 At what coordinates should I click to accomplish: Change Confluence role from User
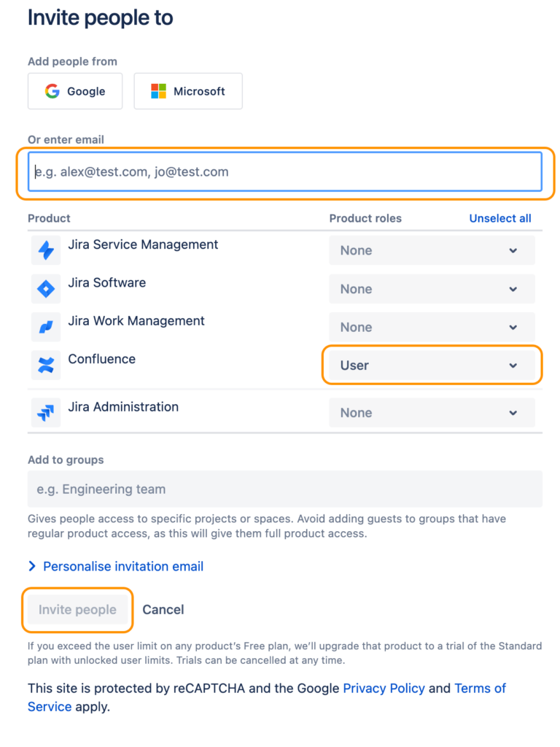pos(432,365)
